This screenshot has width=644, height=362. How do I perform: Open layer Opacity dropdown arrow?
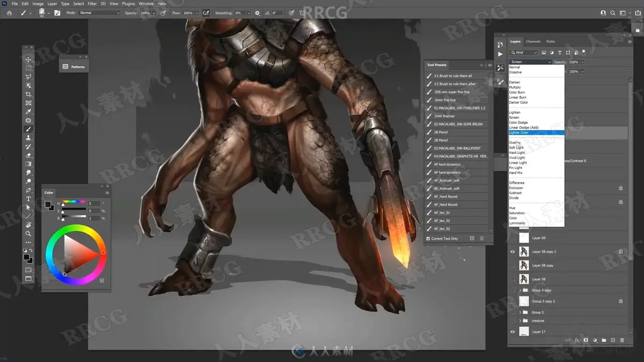(x=582, y=62)
